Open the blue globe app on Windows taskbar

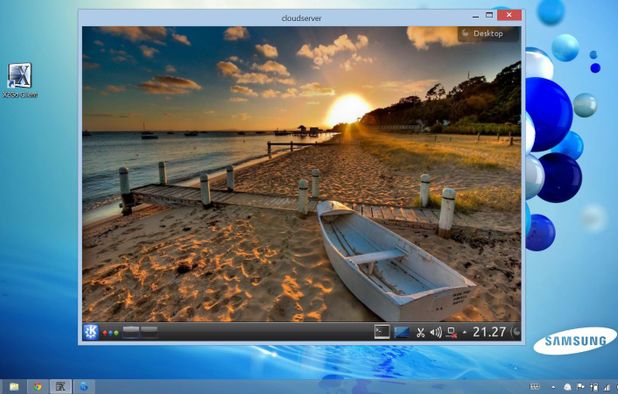coord(84,387)
